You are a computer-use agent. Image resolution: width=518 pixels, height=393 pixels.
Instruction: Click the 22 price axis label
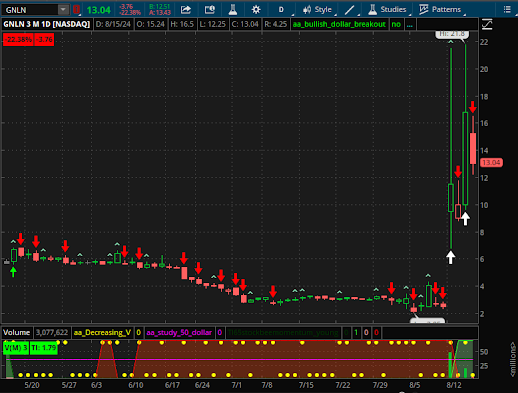(484, 42)
